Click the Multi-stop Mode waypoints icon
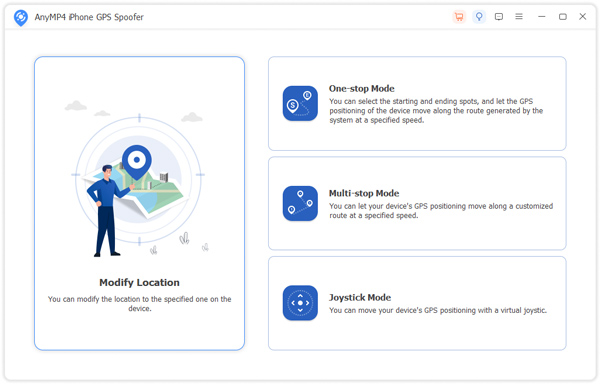This screenshot has width=600, height=384. 300,203
